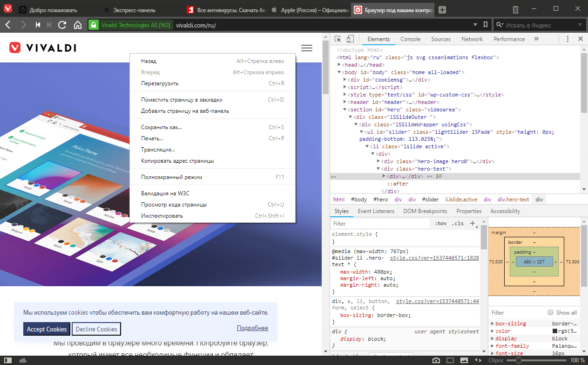Toggle images display in status bar

(x=465, y=360)
